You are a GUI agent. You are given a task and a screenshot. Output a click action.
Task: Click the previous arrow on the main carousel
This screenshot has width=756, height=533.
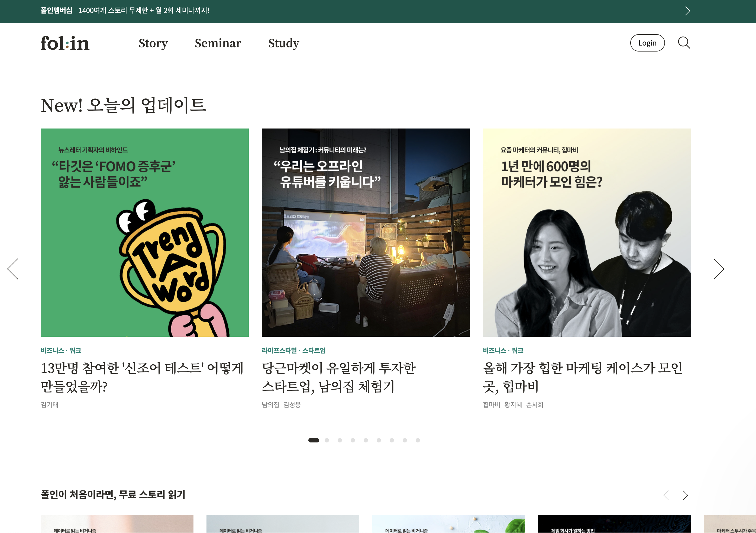pyautogui.click(x=12, y=268)
